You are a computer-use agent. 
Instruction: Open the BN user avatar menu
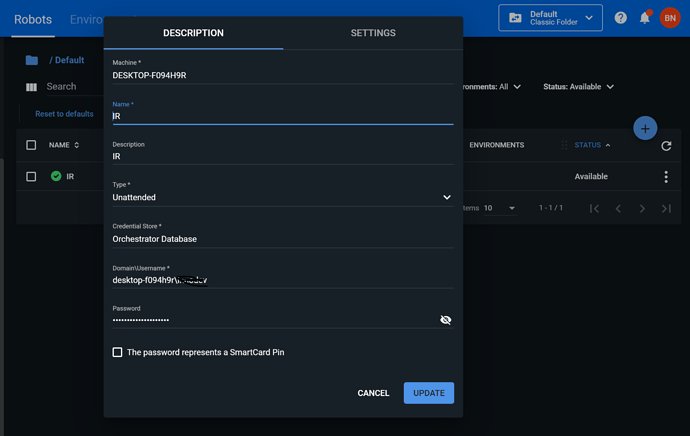[670, 18]
